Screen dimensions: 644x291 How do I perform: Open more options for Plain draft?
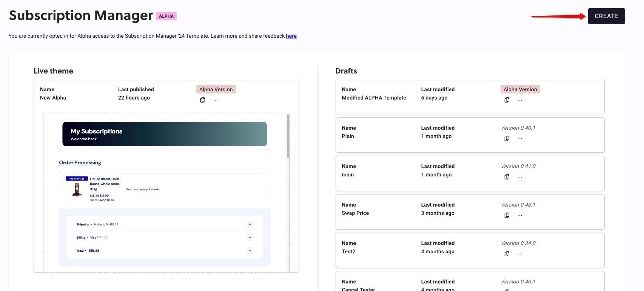520,138
